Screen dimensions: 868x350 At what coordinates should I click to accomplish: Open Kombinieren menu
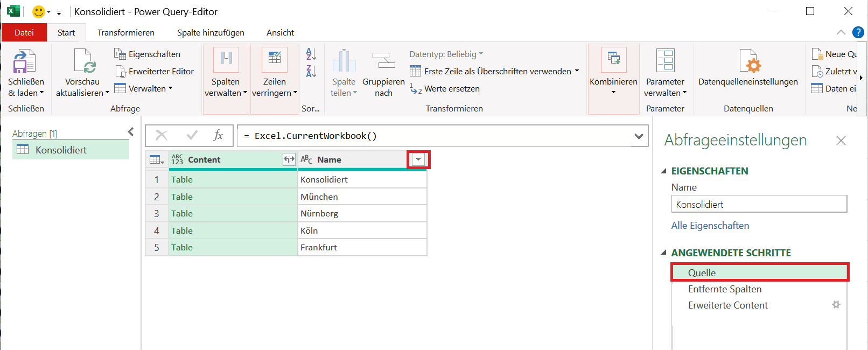(613, 79)
